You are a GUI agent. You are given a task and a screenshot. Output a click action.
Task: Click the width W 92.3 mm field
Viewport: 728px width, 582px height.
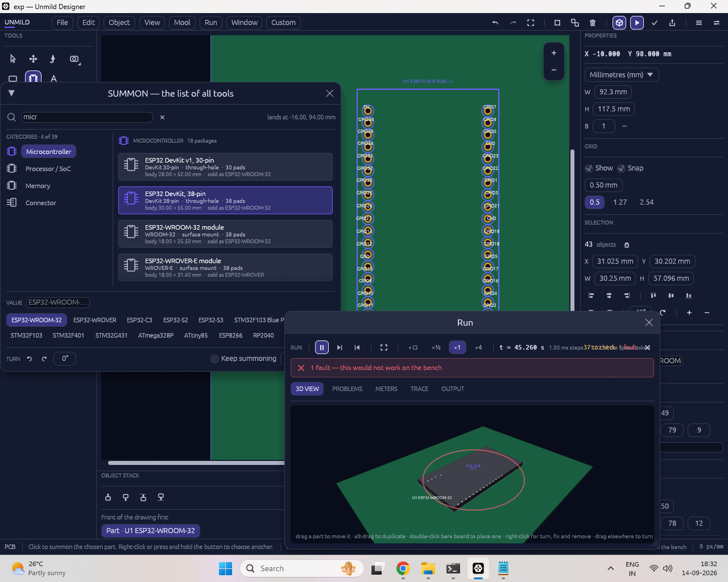(x=613, y=92)
